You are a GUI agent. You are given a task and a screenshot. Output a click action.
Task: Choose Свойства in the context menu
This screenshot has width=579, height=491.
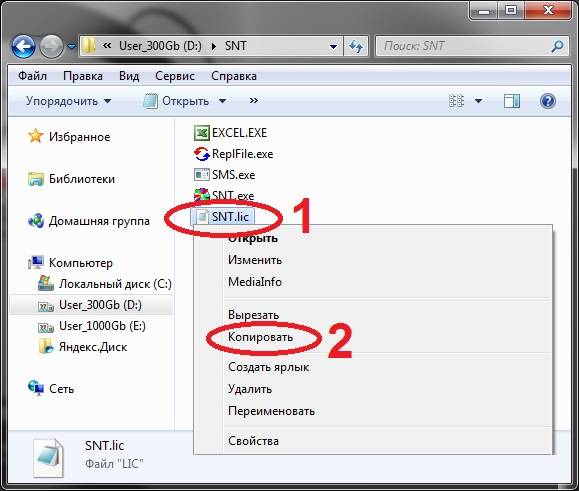(253, 441)
